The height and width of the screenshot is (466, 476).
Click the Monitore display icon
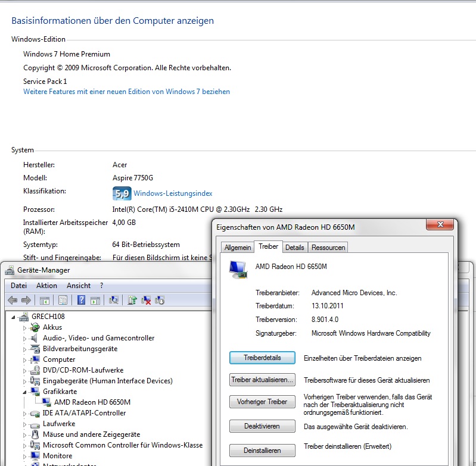point(35,456)
